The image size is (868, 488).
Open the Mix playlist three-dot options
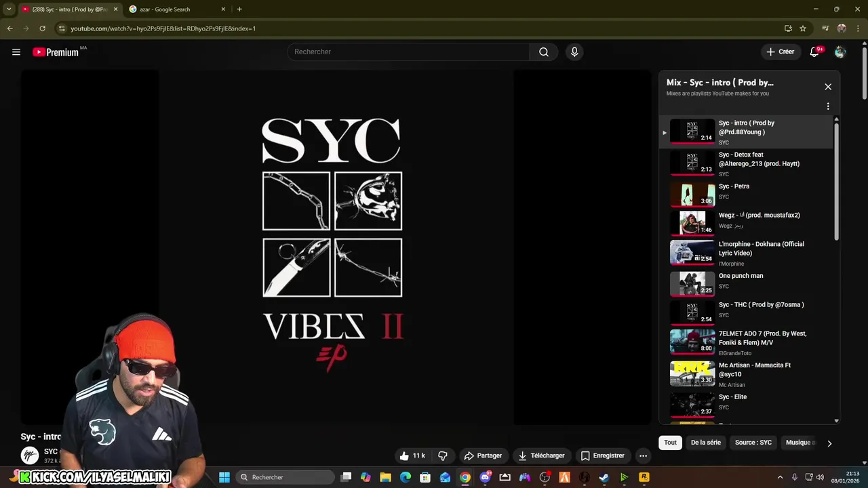pyautogui.click(x=828, y=106)
